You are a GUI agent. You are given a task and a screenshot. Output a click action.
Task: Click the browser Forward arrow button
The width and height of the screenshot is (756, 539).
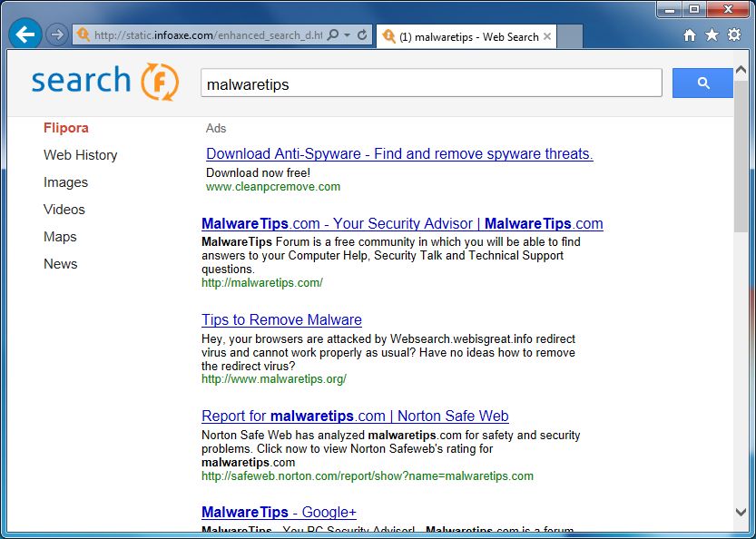[56, 35]
